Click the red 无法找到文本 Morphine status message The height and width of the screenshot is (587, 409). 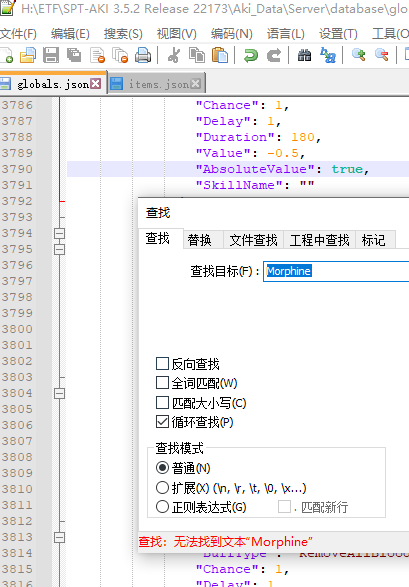[226, 542]
